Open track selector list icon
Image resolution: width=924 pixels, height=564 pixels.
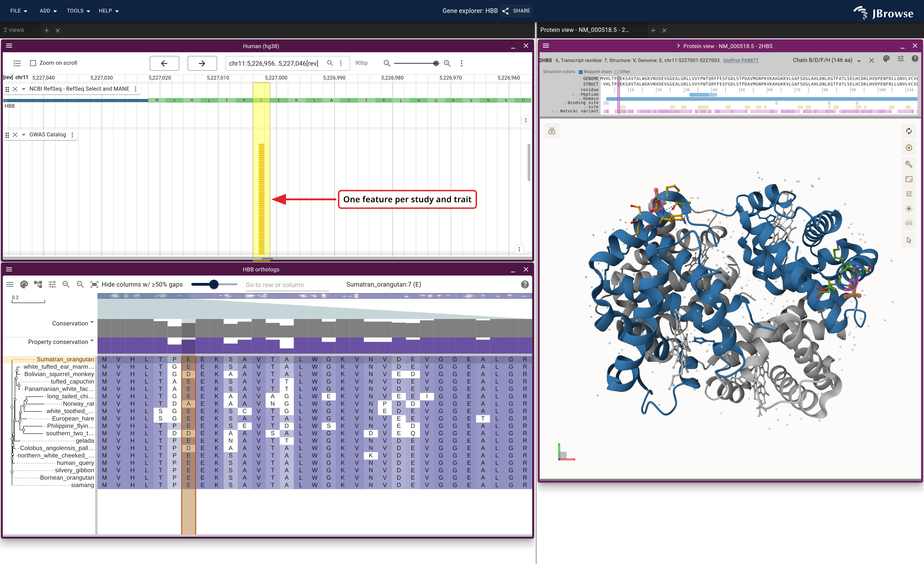pyautogui.click(x=17, y=63)
